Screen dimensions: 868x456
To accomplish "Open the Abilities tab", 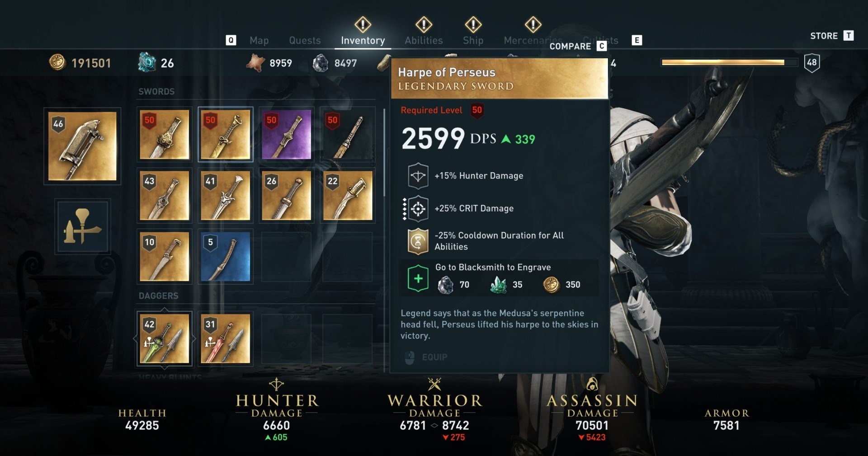I will tap(424, 40).
